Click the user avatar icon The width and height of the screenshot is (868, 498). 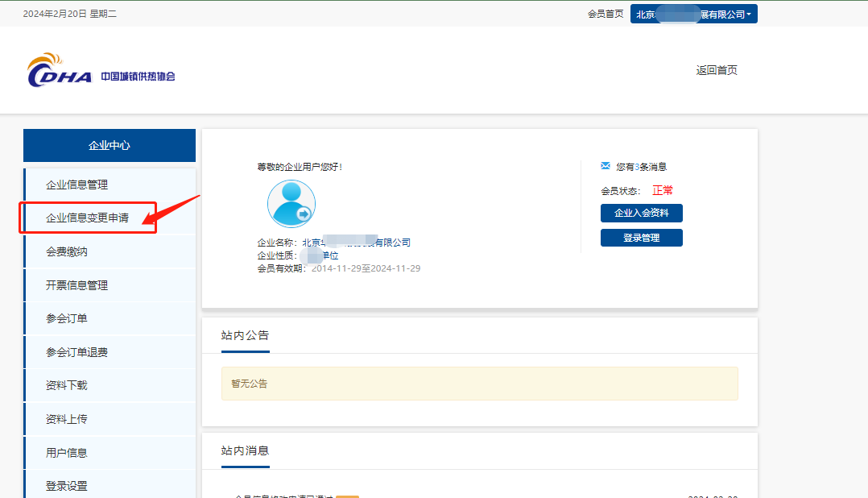(291, 203)
